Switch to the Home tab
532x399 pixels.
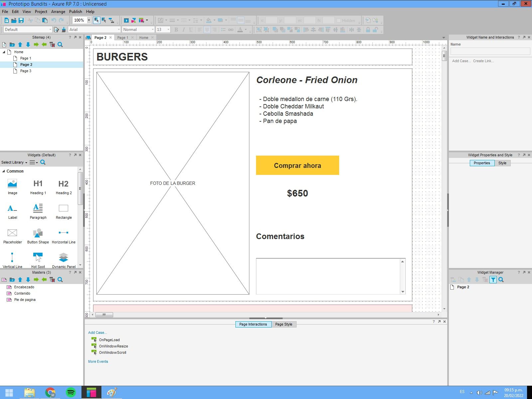pyautogui.click(x=144, y=38)
